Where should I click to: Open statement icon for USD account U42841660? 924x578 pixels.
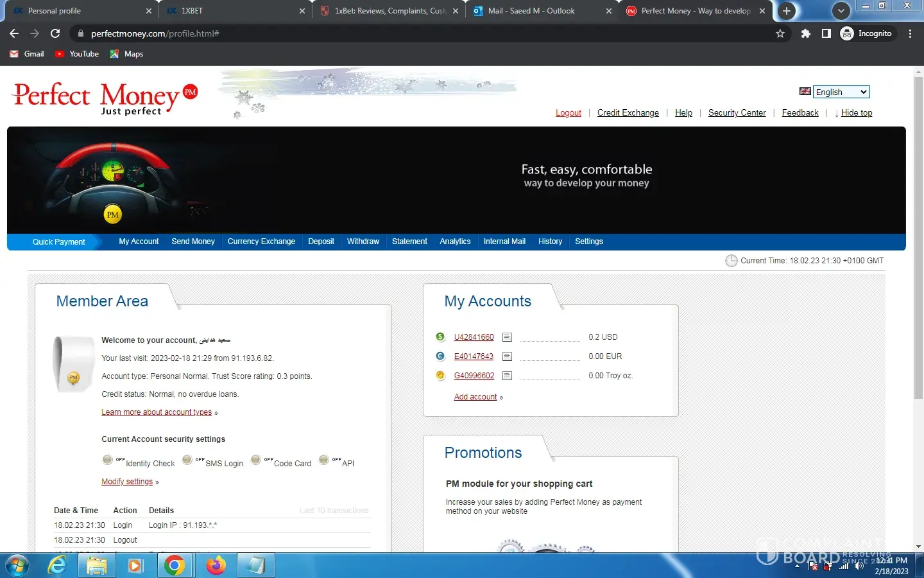(507, 337)
